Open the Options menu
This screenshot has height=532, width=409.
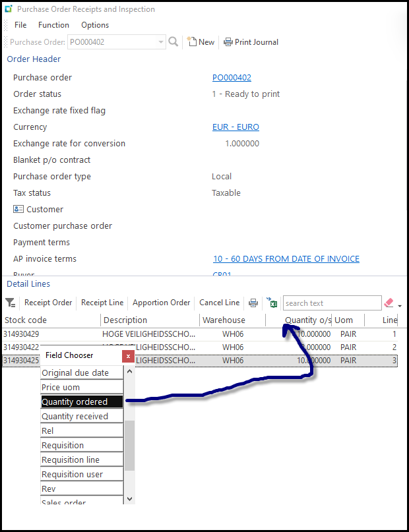point(95,25)
